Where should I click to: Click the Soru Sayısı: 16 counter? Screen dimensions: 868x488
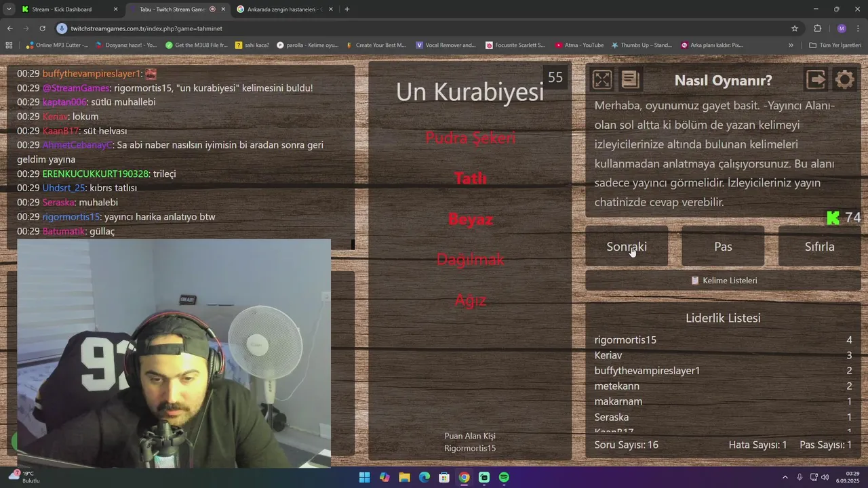coord(626,445)
